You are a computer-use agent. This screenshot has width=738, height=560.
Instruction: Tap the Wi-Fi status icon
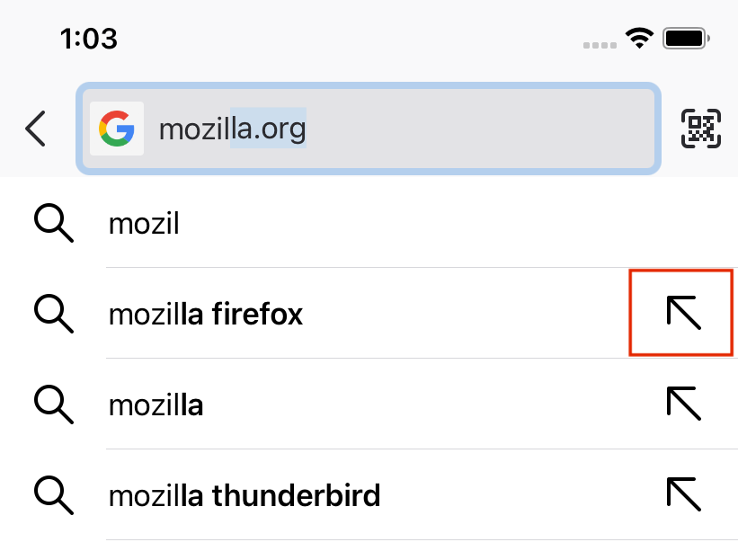639,38
